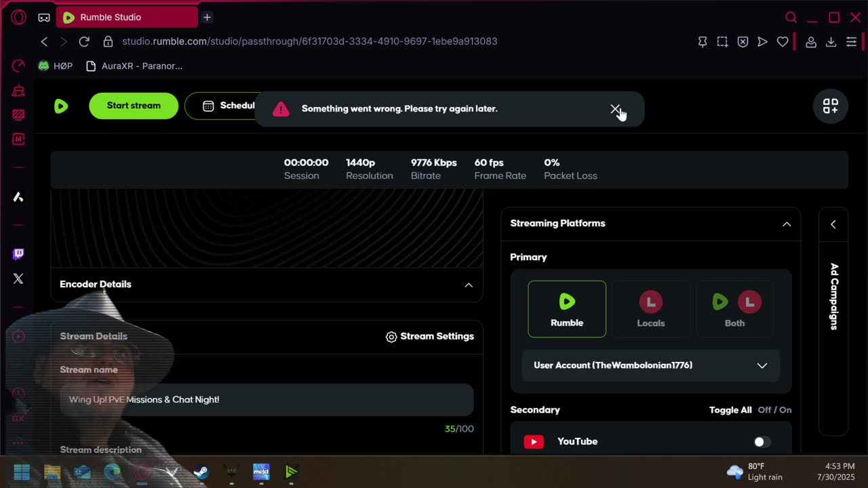
Task: Click the 0% packet loss value
Action: [x=552, y=163]
